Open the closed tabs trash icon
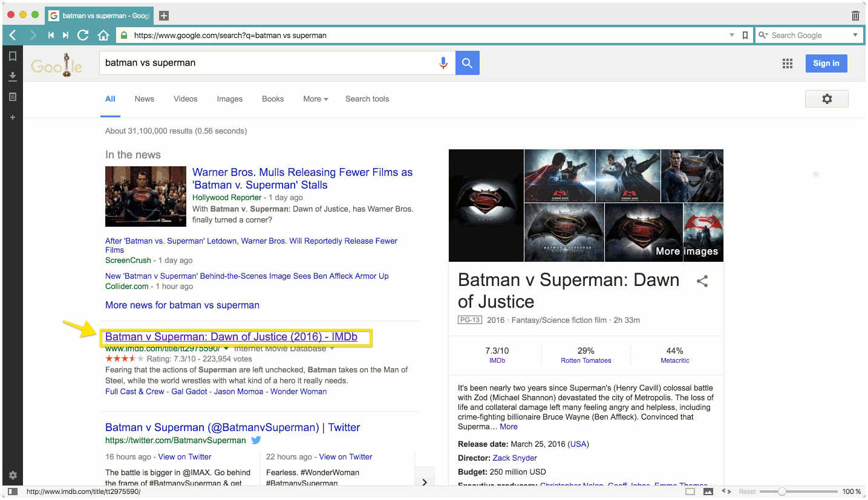 point(855,16)
